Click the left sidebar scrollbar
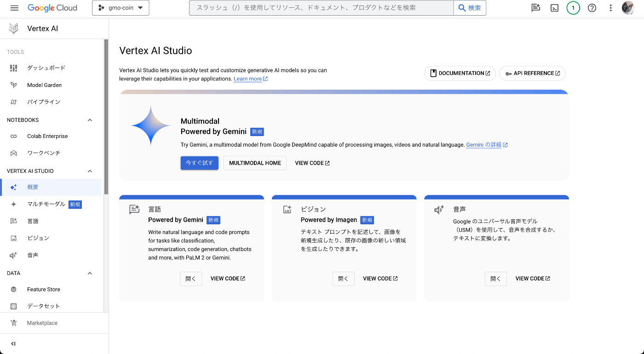 [106, 117]
